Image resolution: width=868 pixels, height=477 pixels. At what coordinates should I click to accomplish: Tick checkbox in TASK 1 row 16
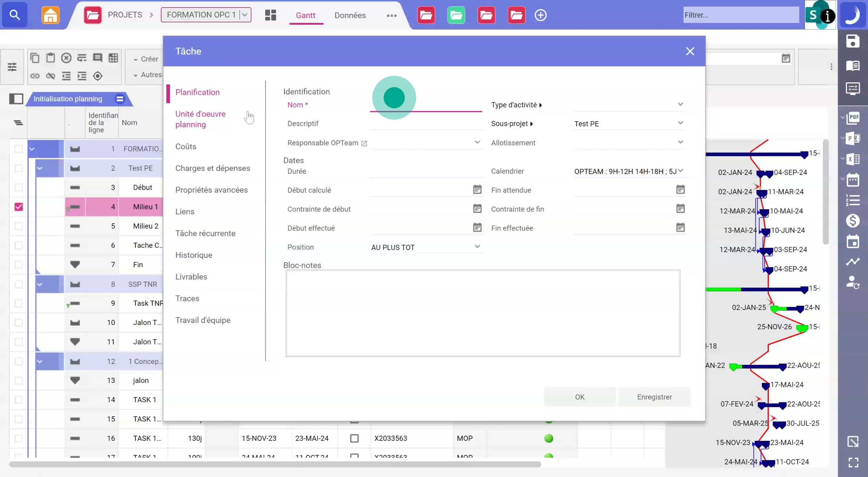click(x=354, y=438)
